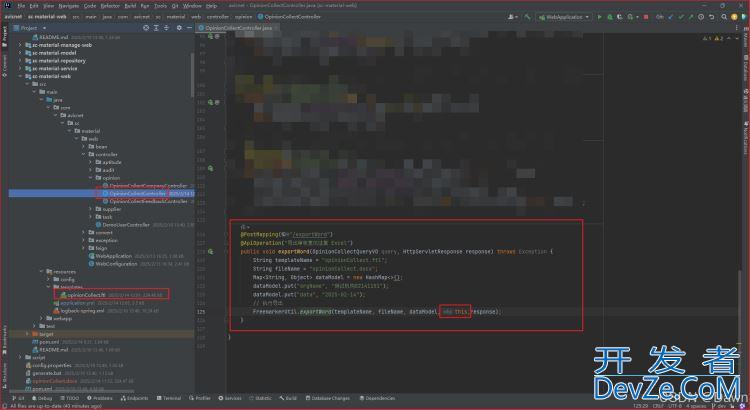
Task: Open Problems tool window
Action: pos(99,398)
